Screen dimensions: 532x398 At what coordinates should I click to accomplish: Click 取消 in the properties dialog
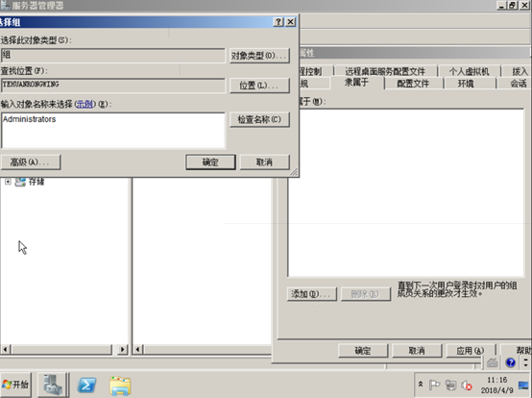tap(417, 351)
